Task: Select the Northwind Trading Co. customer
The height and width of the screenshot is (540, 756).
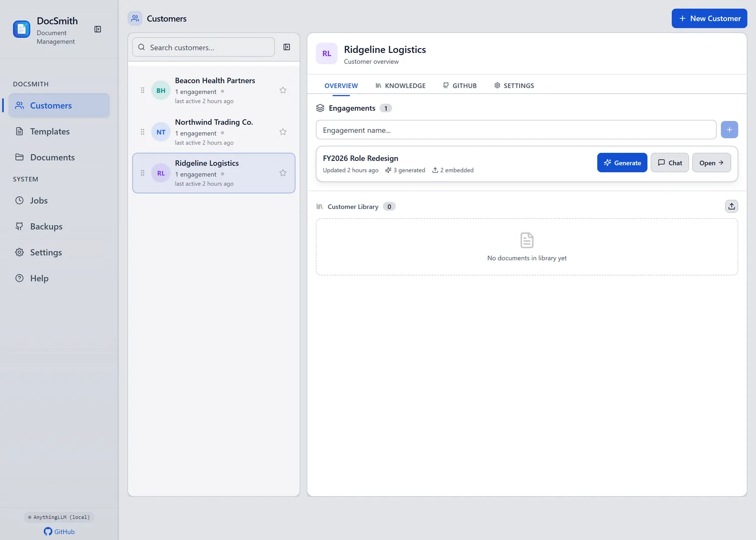Action: pos(214,132)
